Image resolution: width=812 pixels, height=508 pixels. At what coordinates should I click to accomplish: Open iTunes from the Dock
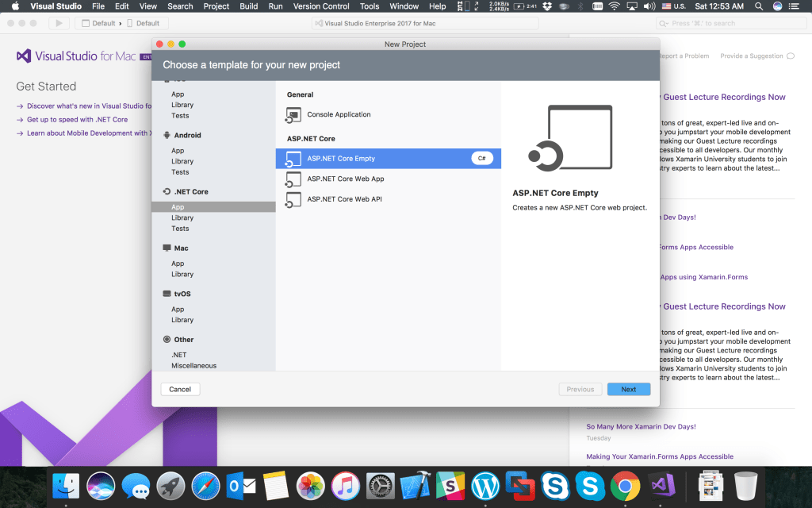[346, 487]
